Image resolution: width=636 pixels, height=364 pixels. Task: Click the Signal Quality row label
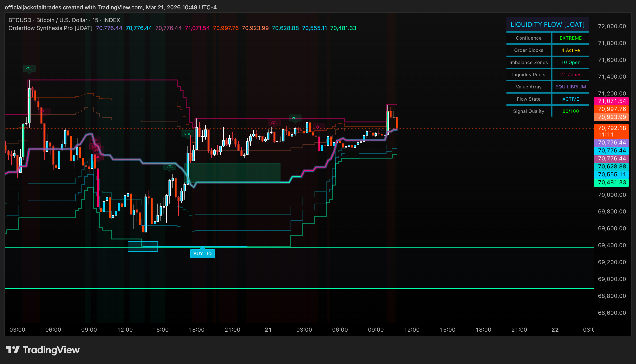click(529, 111)
